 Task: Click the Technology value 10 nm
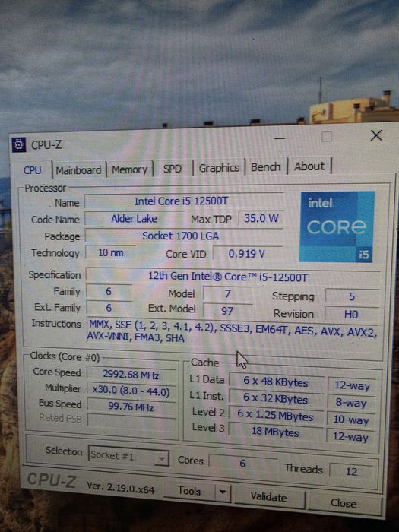pyautogui.click(x=110, y=253)
